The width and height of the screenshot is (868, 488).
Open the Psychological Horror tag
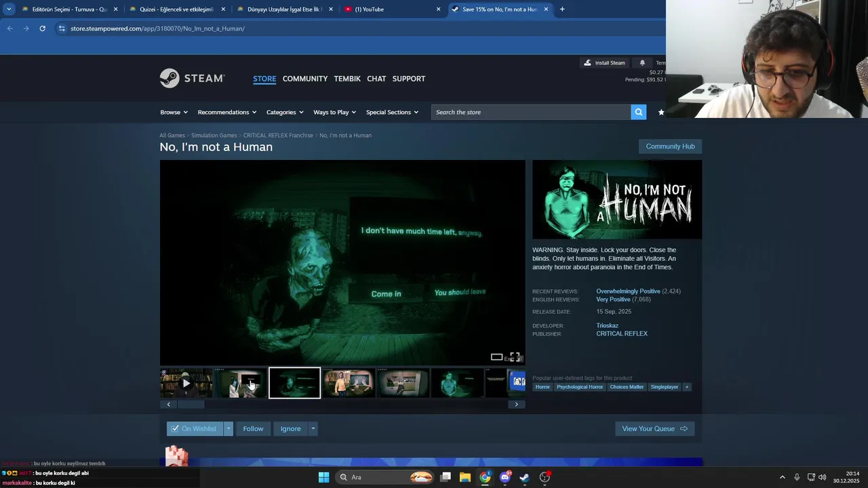coord(580,387)
